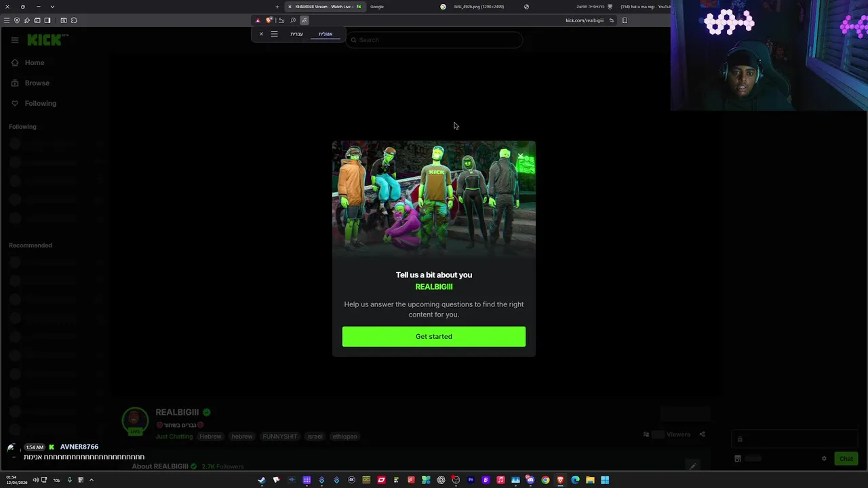Viewport: 868px width, 488px height.
Task: Close the translate popup
Action: (261, 34)
